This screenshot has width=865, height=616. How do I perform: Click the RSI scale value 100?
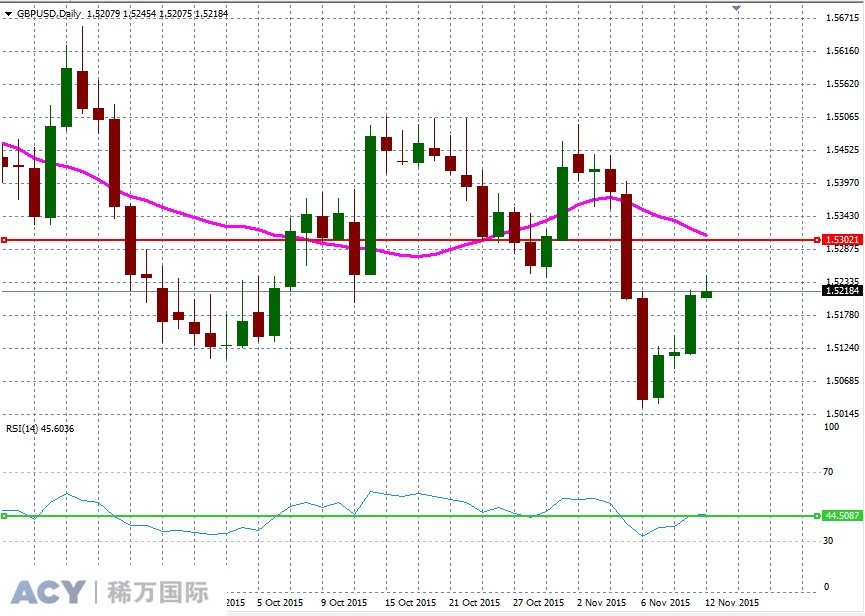(x=831, y=427)
